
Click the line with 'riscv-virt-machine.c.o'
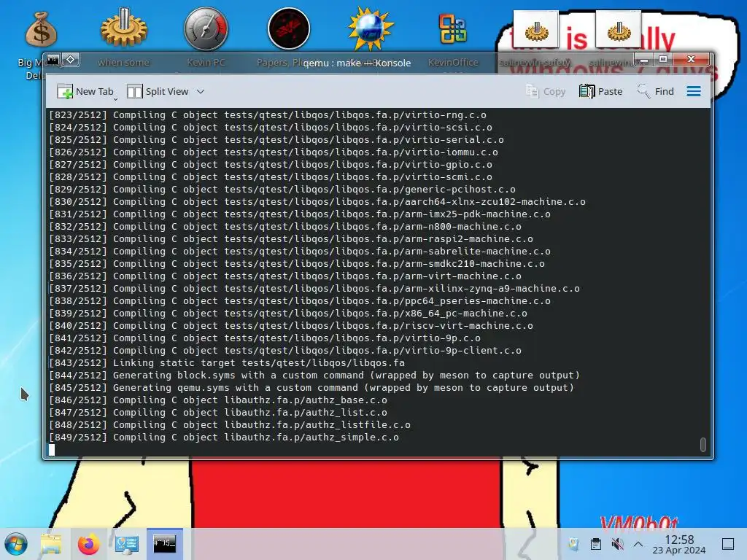[x=291, y=326]
